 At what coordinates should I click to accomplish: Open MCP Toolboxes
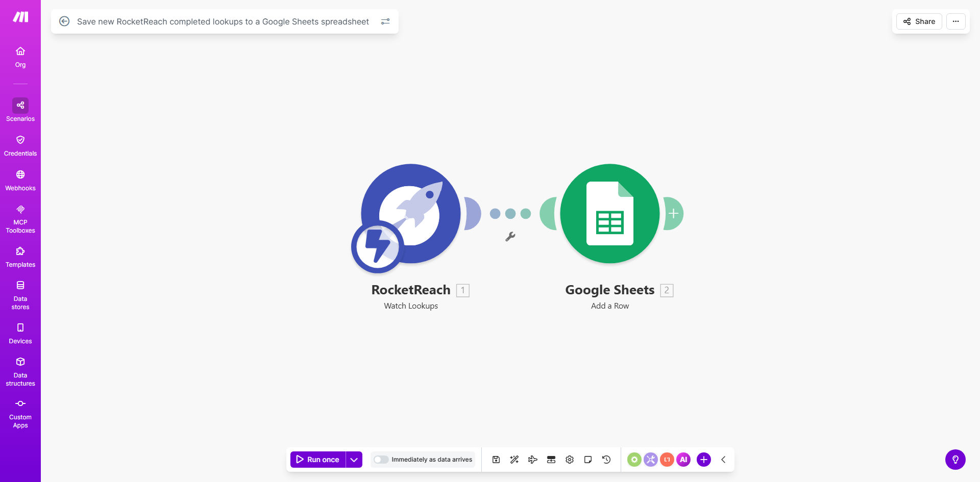tap(20, 219)
